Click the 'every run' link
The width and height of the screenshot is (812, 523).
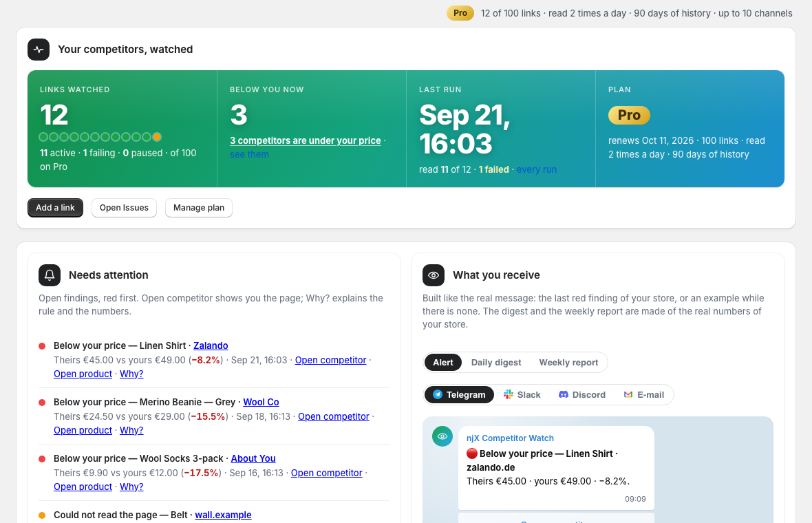pyautogui.click(x=537, y=170)
